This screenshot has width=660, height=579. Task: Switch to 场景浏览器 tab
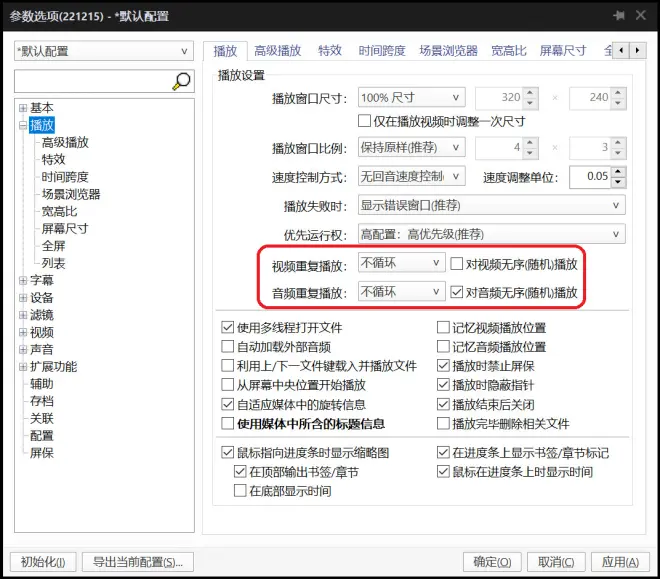(448, 51)
